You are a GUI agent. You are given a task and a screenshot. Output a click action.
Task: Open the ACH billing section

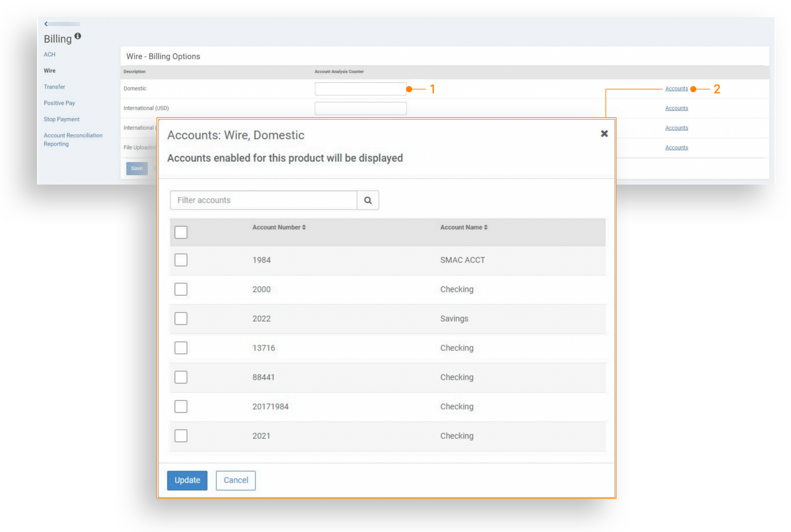(49, 55)
